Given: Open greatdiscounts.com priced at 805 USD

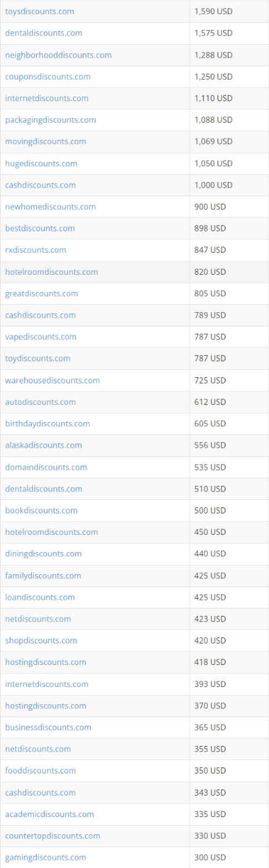Looking at the screenshot, I should (x=42, y=293).
